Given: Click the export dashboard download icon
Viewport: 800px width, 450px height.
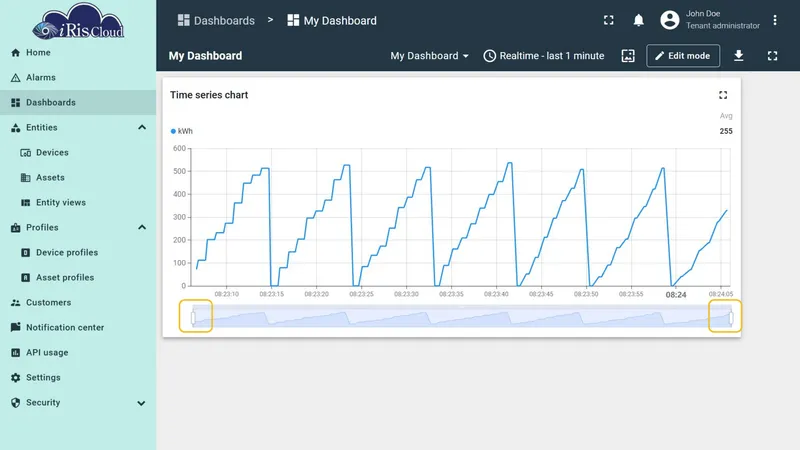Looking at the screenshot, I should [738, 56].
